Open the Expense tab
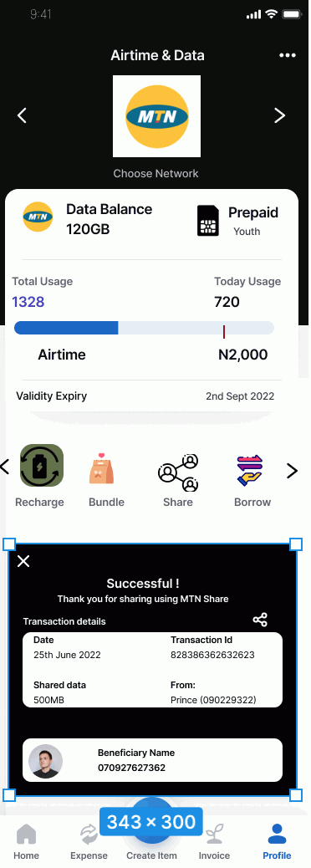Screen dimensions: 311x868 (x=89, y=841)
